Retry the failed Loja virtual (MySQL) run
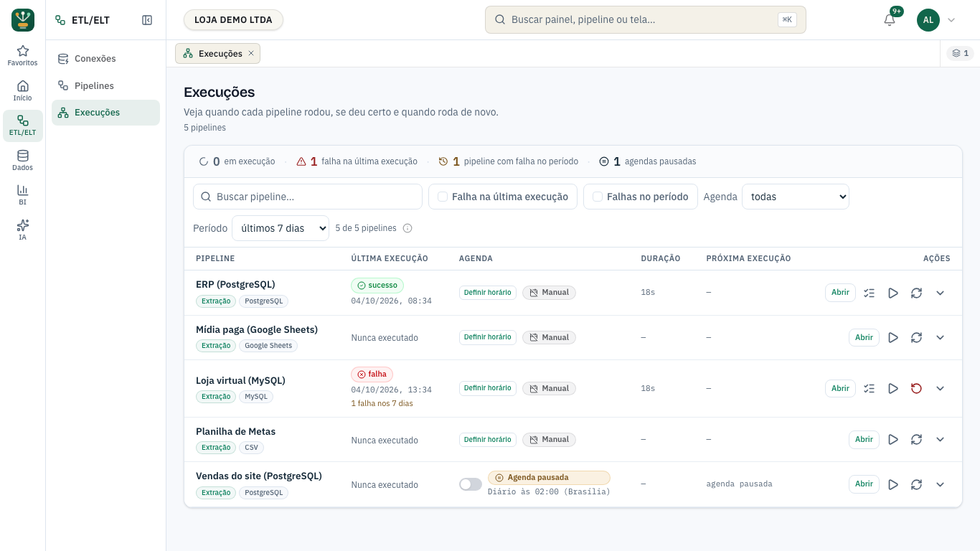The width and height of the screenshot is (980, 551). [x=916, y=388]
